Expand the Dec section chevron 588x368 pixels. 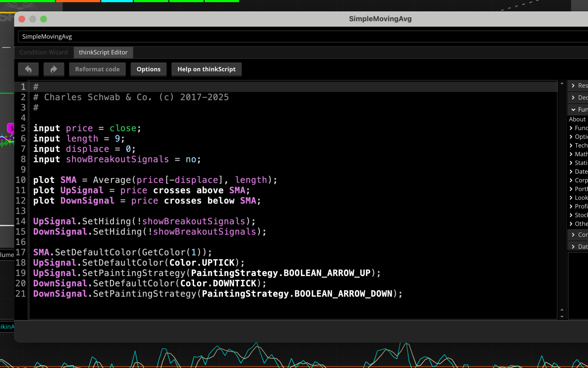coord(573,98)
